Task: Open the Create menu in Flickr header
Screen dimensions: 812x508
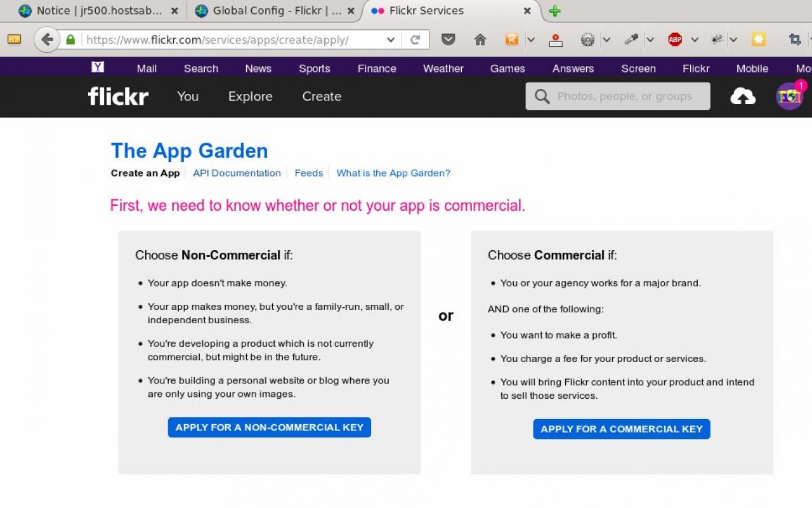Action: coord(322,97)
